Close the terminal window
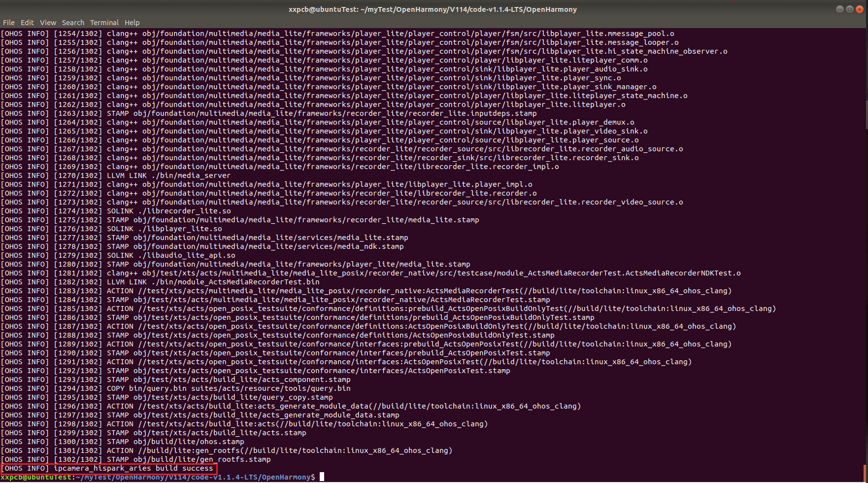This screenshot has width=868, height=483. coord(860,9)
